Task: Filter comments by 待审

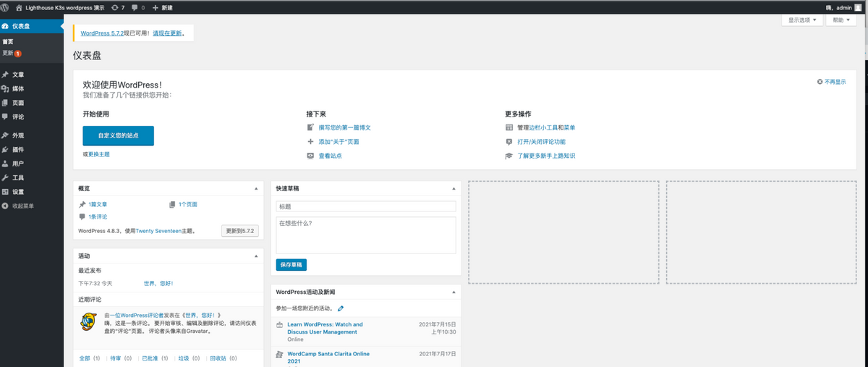Action: (x=116, y=358)
